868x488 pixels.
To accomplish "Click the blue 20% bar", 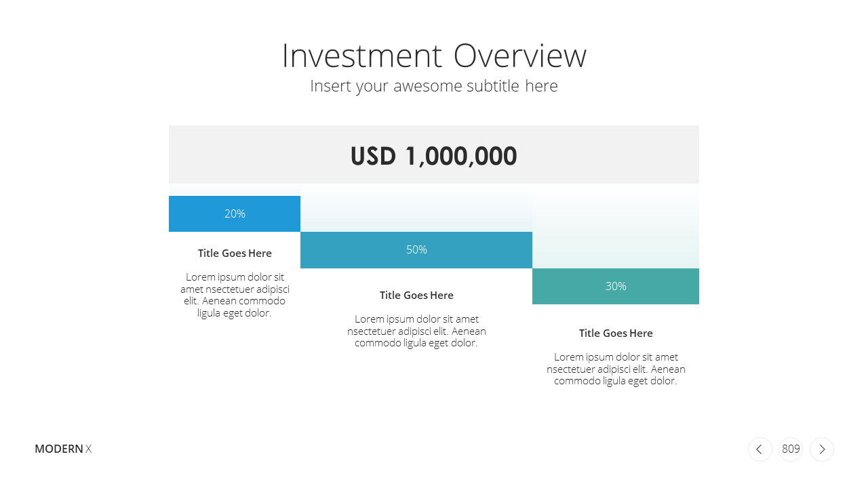I will click(x=235, y=213).
